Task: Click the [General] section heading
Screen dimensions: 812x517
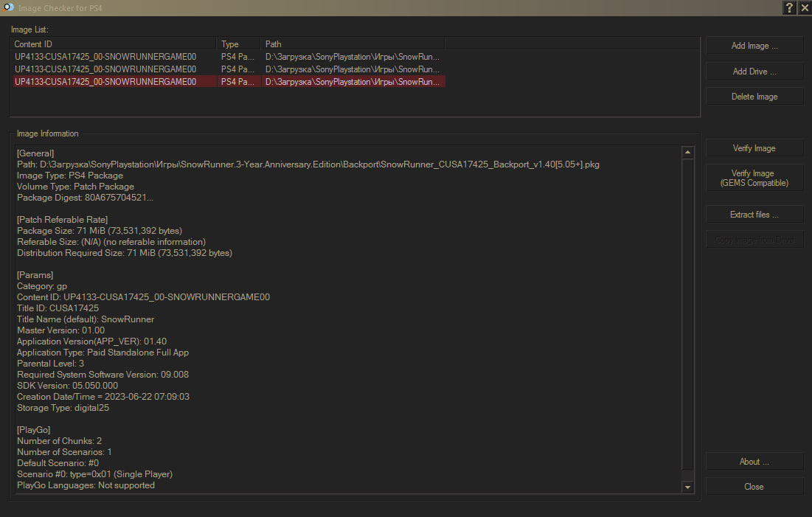Action: tap(35, 153)
